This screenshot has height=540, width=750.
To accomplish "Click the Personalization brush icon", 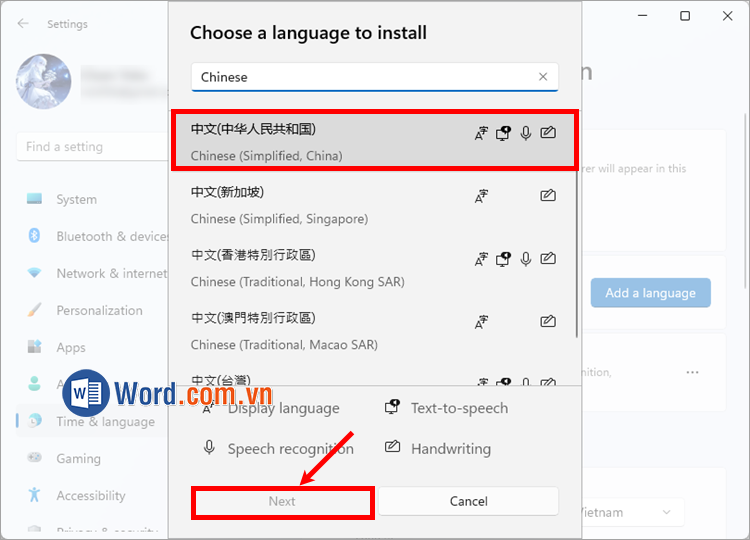I will point(34,310).
